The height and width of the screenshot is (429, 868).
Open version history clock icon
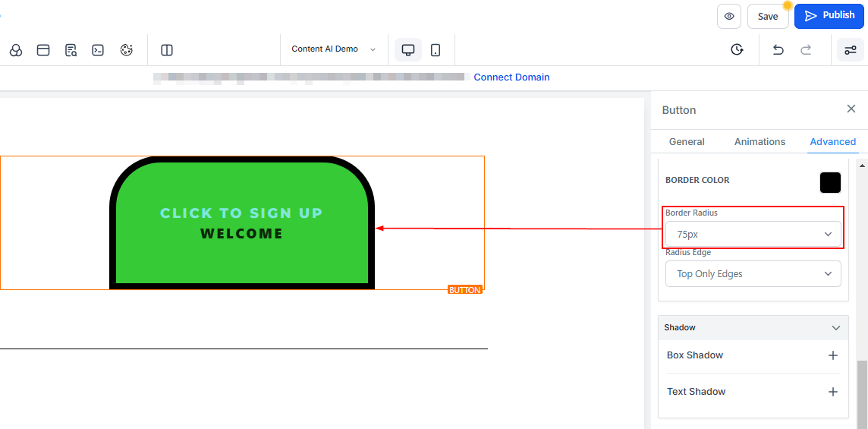tap(737, 50)
